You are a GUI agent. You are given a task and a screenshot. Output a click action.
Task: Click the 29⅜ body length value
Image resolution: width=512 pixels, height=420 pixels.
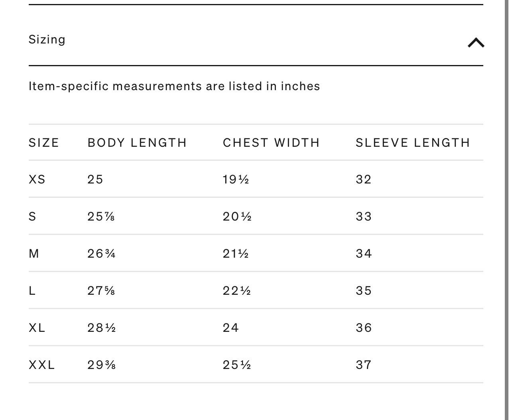[102, 365]
